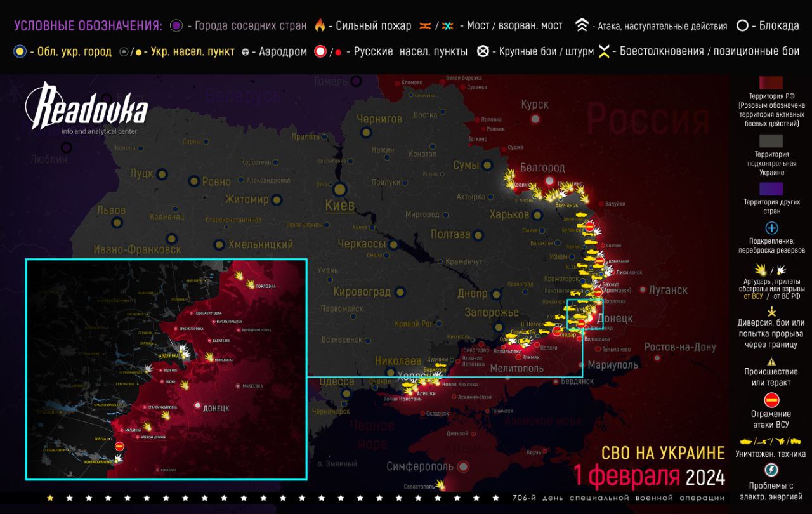Click the Боестолкновения crossed-arrows legend icon
812x514 pixels.
(604, 52)
